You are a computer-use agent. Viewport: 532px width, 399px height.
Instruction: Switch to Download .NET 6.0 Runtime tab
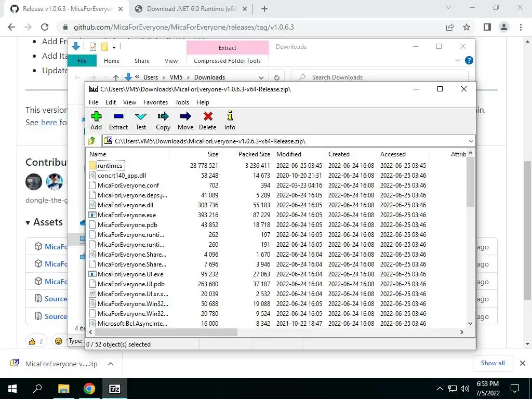pyautogui.click(x=191, y=9)
